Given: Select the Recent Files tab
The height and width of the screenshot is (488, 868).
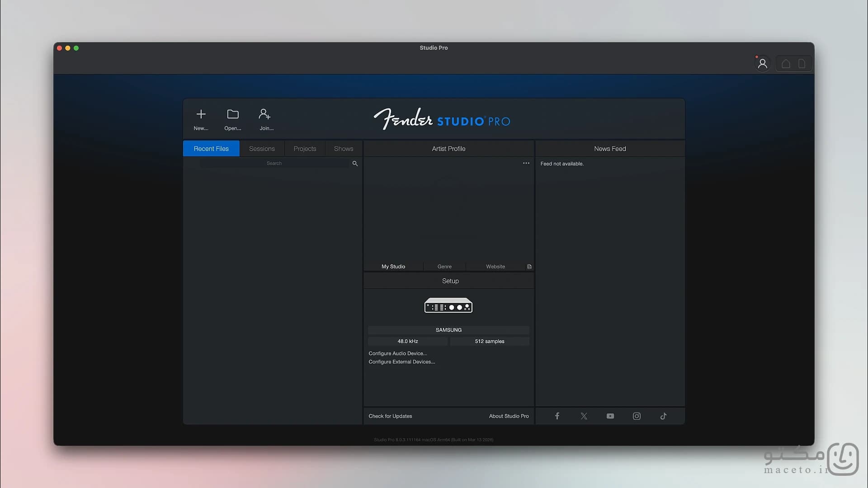Looking at the screenshot, I should point(211,149).
